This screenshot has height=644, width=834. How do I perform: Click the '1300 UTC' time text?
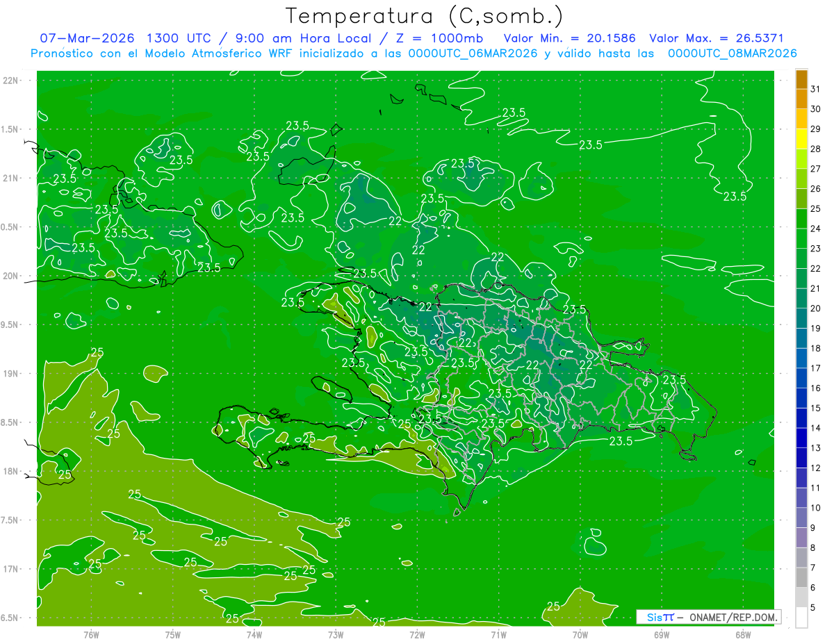coord(178,38)
